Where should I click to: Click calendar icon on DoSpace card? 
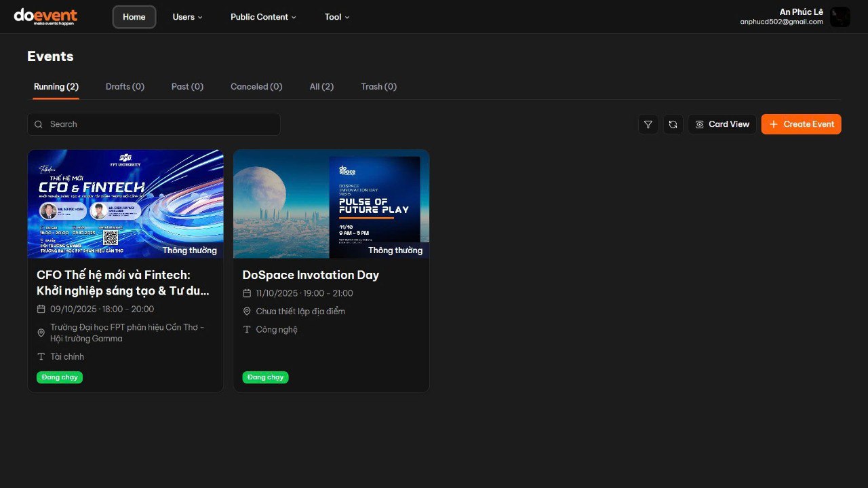(x=247, y=293)
